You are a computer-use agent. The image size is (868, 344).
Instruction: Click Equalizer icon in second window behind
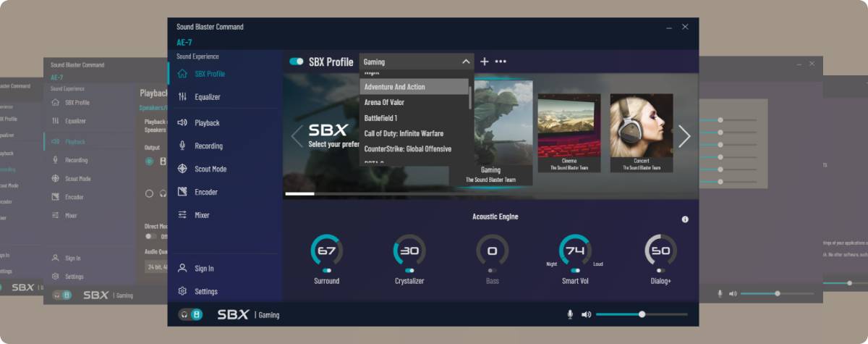[x=55, y=121]
